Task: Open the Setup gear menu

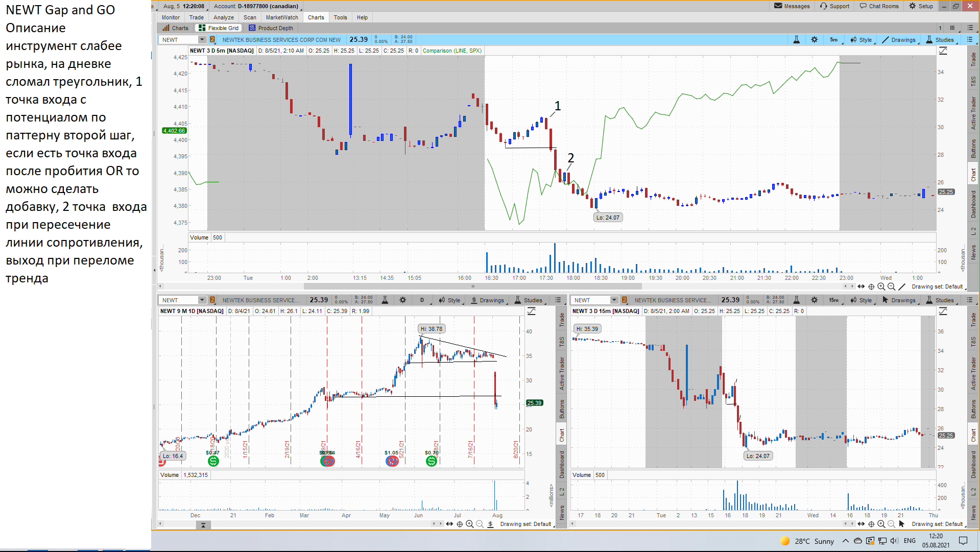Action: [x=921, y=6]
